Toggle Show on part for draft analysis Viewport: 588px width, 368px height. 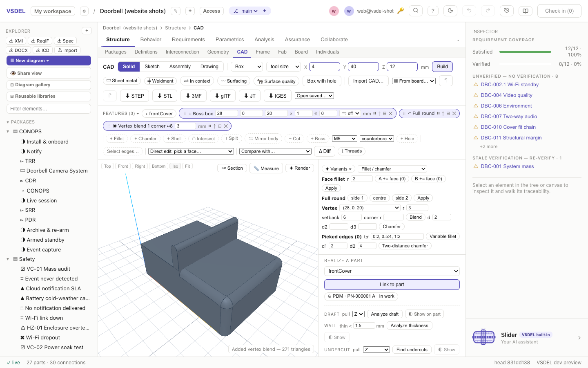(424, 314)
